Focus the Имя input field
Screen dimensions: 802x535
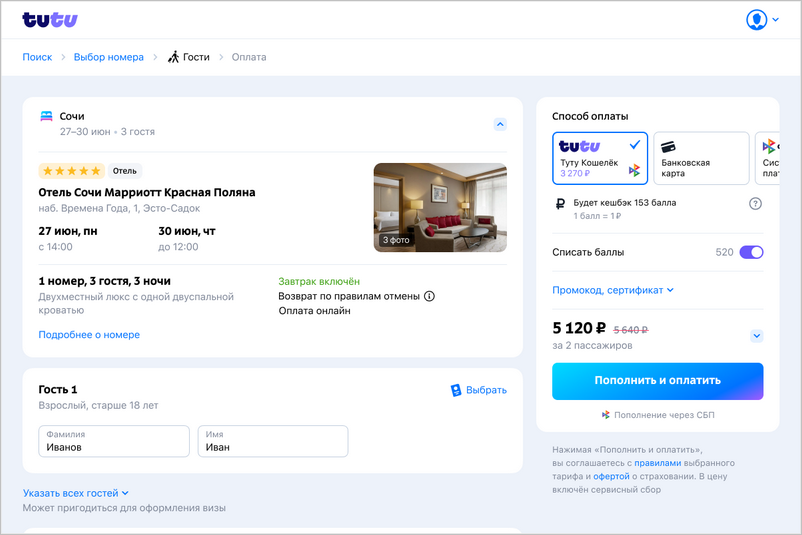(273, 441)
